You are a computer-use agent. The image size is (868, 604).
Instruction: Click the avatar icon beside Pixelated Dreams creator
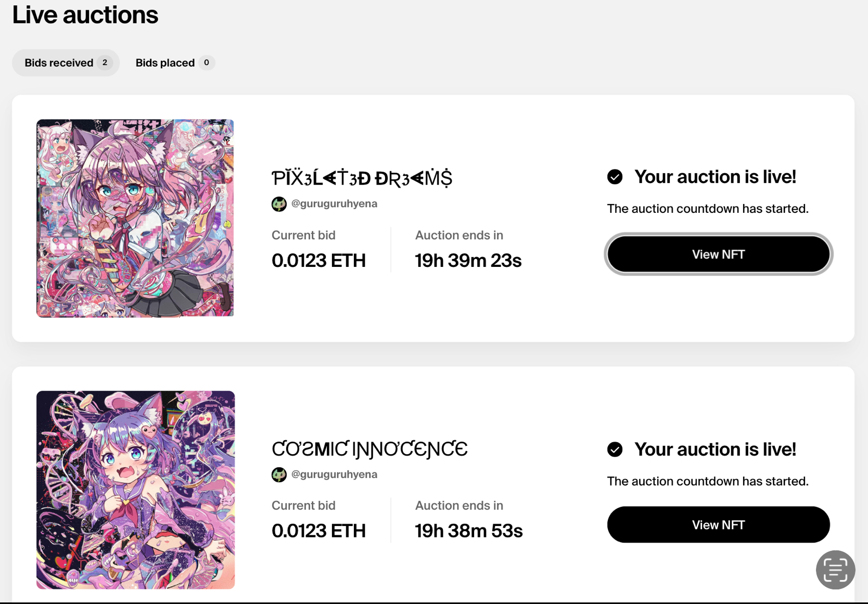click(279, 204)
